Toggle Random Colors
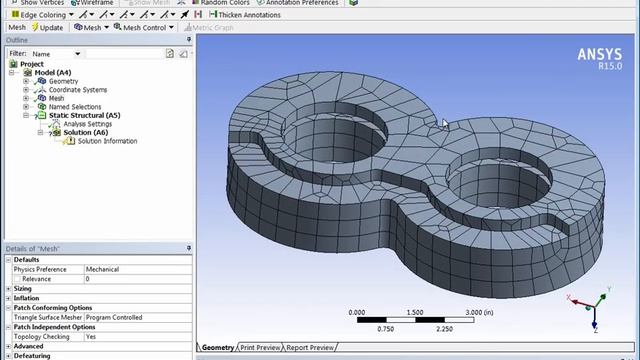Screen dimensions: 640x360 [220, 2]
